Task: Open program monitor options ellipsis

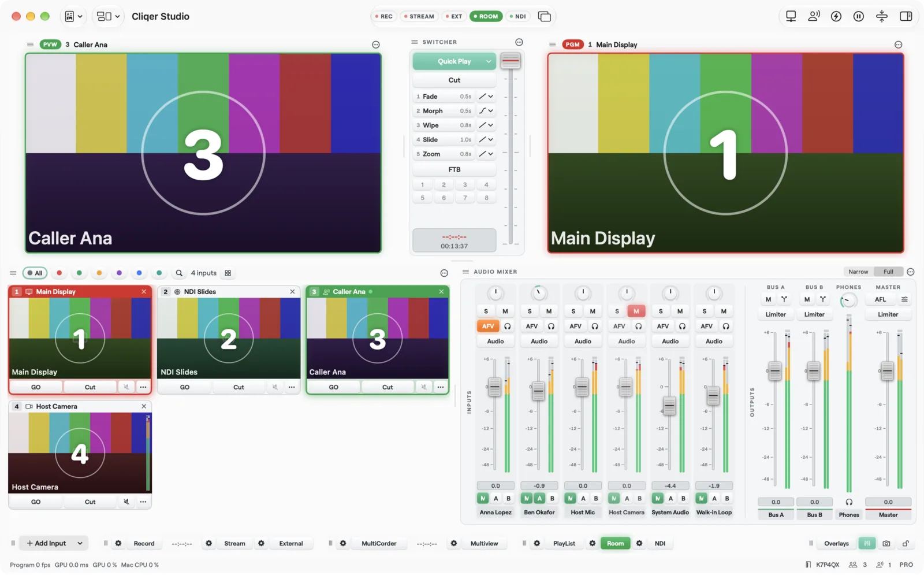Action: [x=898, y=44]
